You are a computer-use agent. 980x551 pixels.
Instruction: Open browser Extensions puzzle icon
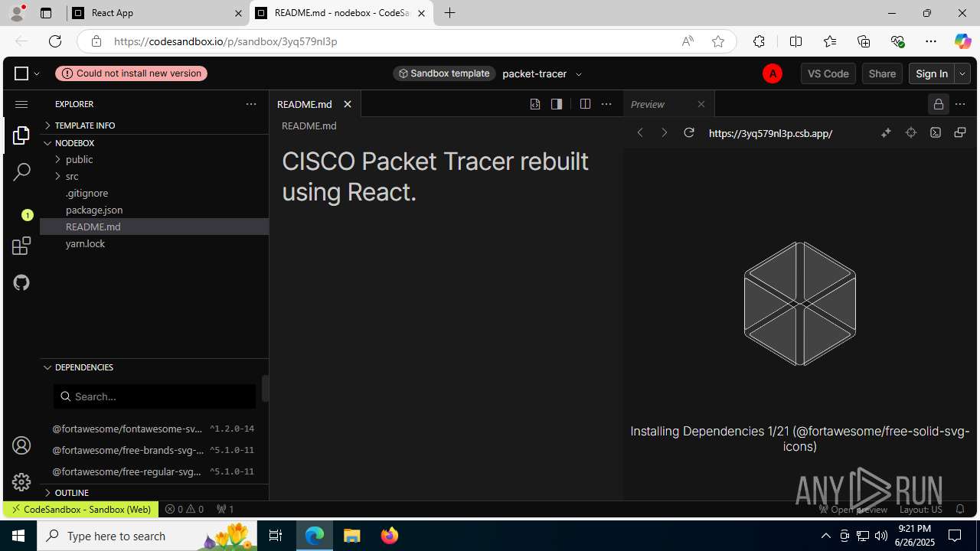click(x=759, y=41)
